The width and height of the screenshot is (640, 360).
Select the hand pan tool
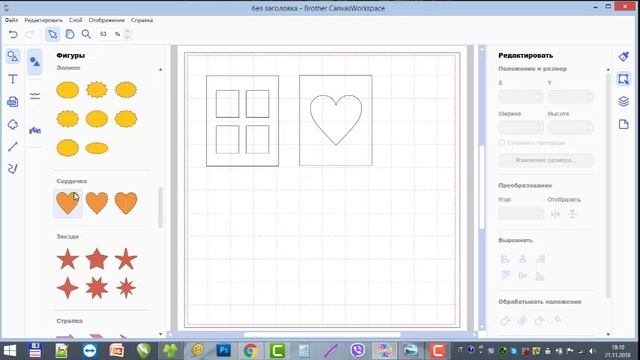(70, 34)
